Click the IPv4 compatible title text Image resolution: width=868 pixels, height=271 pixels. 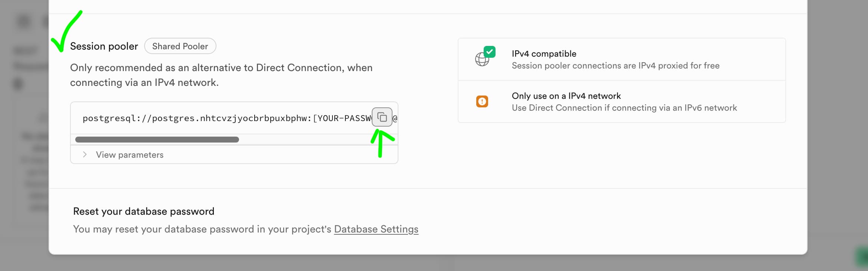[x=544, y=54]
